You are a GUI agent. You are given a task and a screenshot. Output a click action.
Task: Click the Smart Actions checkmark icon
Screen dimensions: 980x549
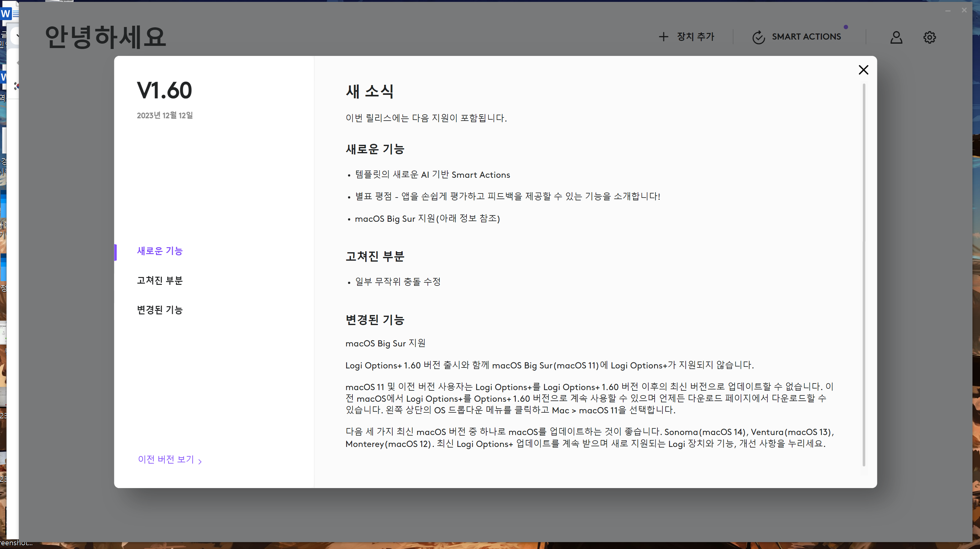(x=758, y=37)
